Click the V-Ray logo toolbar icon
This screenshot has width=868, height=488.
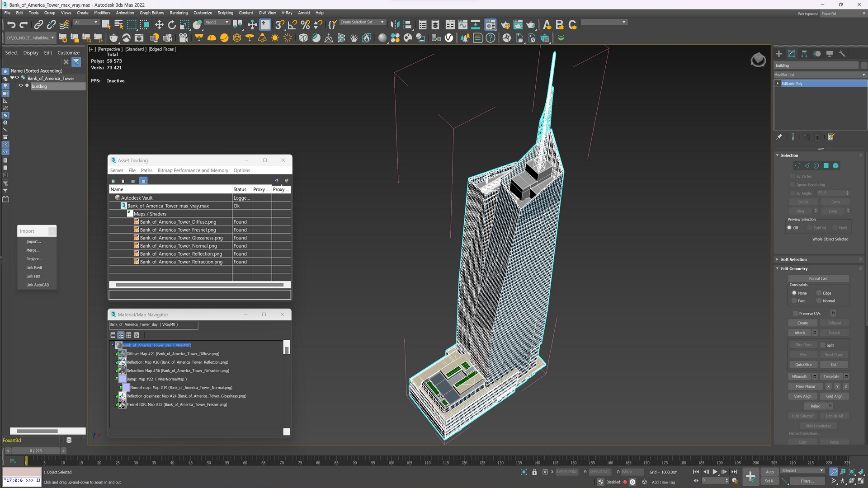click(449, 38)
